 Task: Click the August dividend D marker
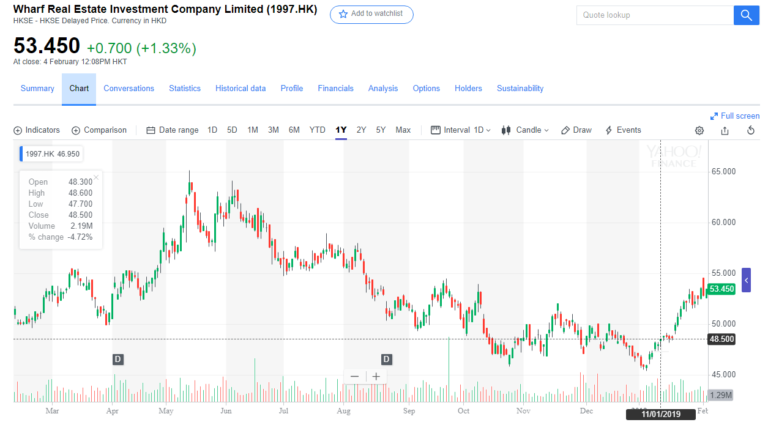(x=386, y=359)
